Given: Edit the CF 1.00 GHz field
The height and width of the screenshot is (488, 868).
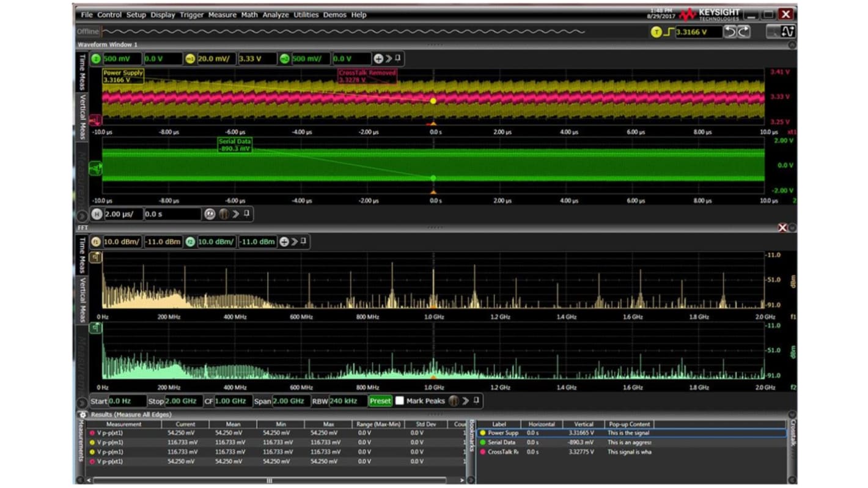Looking at the screenshot, I should click(232, 401).
